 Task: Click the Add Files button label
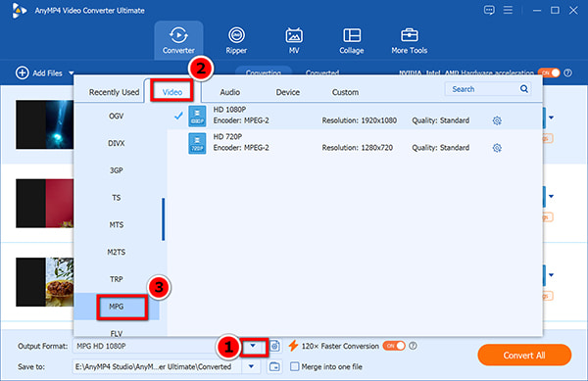click(47, 73)
